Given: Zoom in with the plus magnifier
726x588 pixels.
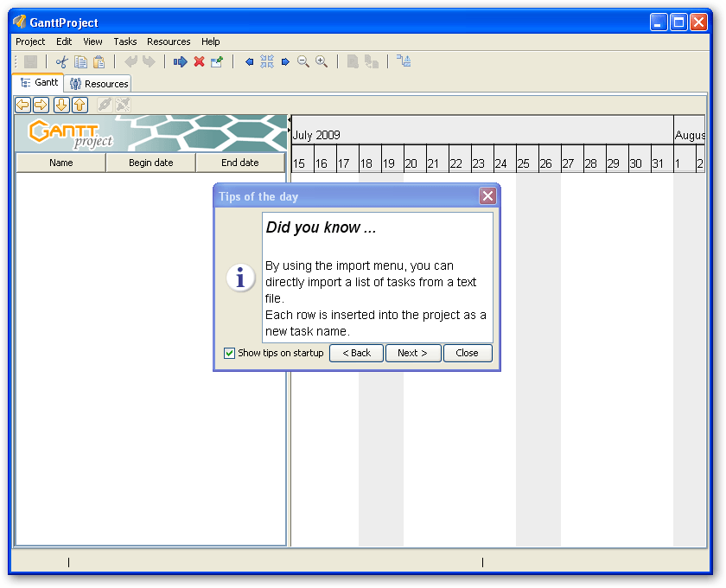Looking at the screenshot, I should pyautogui.click(x=322, y=61).
